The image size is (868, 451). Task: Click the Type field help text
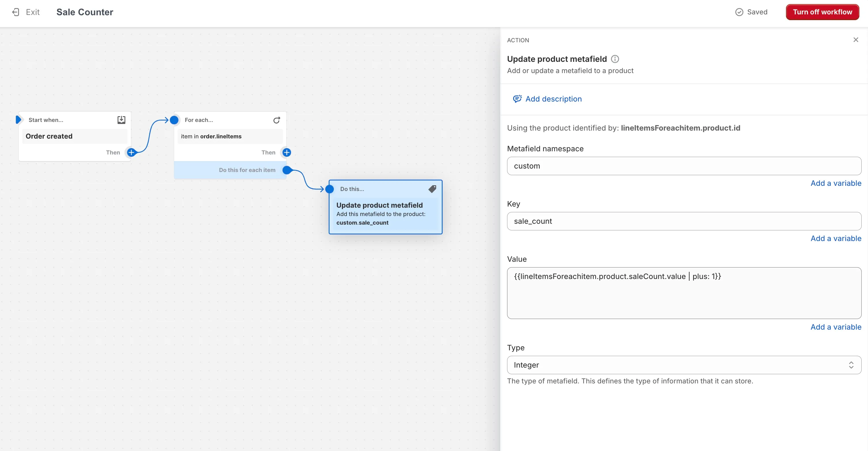point(630,381)
